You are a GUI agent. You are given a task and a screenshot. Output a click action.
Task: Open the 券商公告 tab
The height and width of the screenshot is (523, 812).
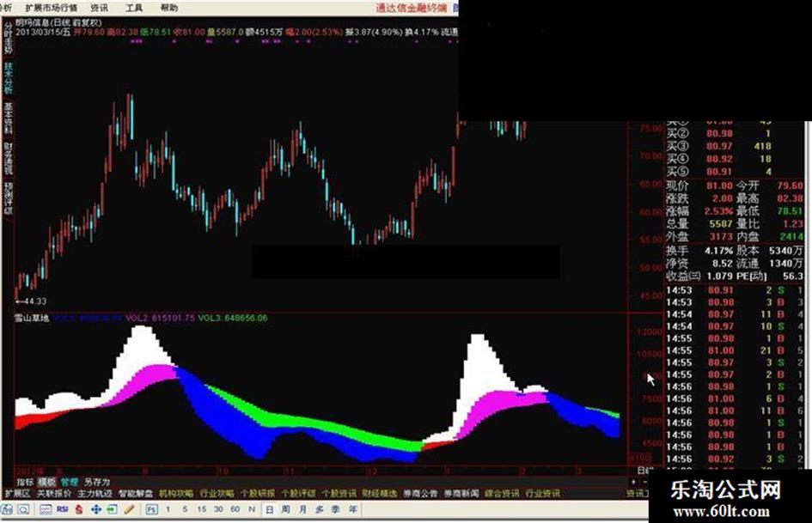pyautogui.click(x=420, y=494)
